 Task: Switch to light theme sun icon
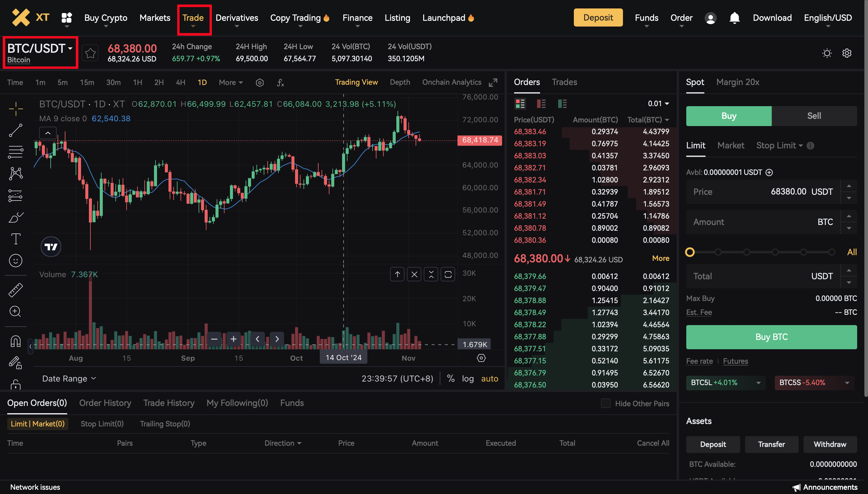[827, 53]
